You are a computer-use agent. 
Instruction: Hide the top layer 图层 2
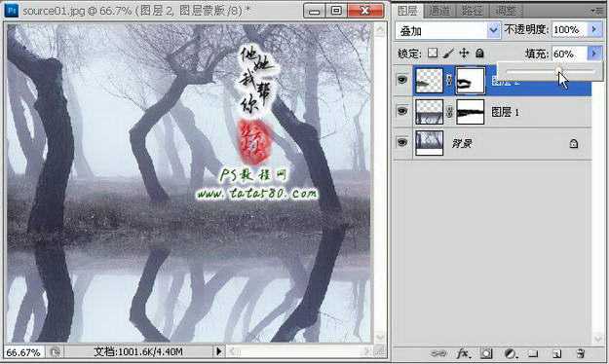coord(402,80)
